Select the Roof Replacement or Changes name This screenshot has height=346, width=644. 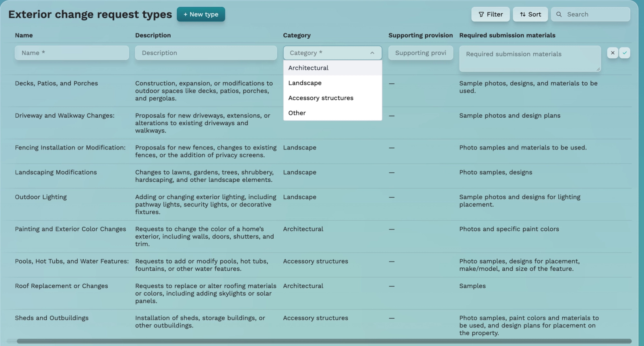pyautogui.click(x=62, y=286)
